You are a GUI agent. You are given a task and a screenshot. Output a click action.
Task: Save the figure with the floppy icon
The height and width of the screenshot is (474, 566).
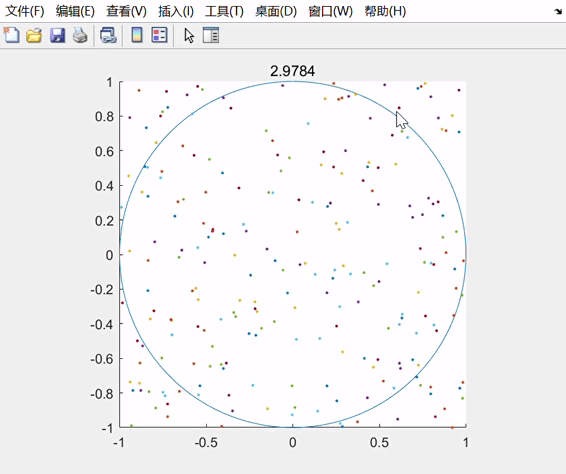coord(57,35)
